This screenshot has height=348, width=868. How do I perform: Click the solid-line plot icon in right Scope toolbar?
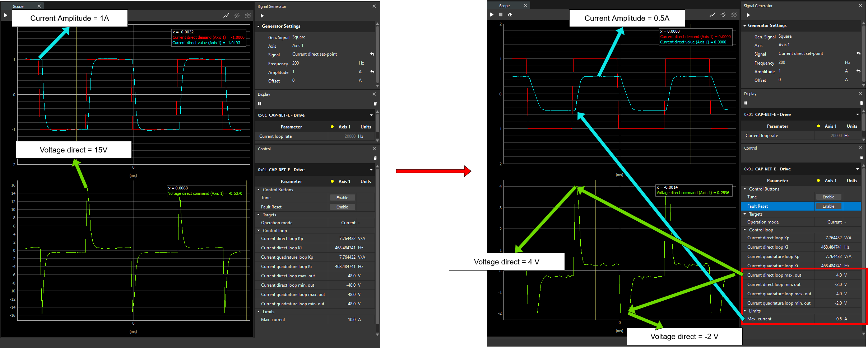pos(712,15)
